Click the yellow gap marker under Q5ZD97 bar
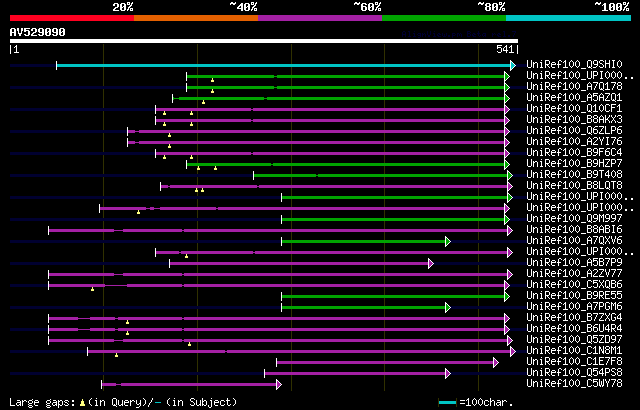Viewport: 640px width, 410px height. (x=189, y=344)
